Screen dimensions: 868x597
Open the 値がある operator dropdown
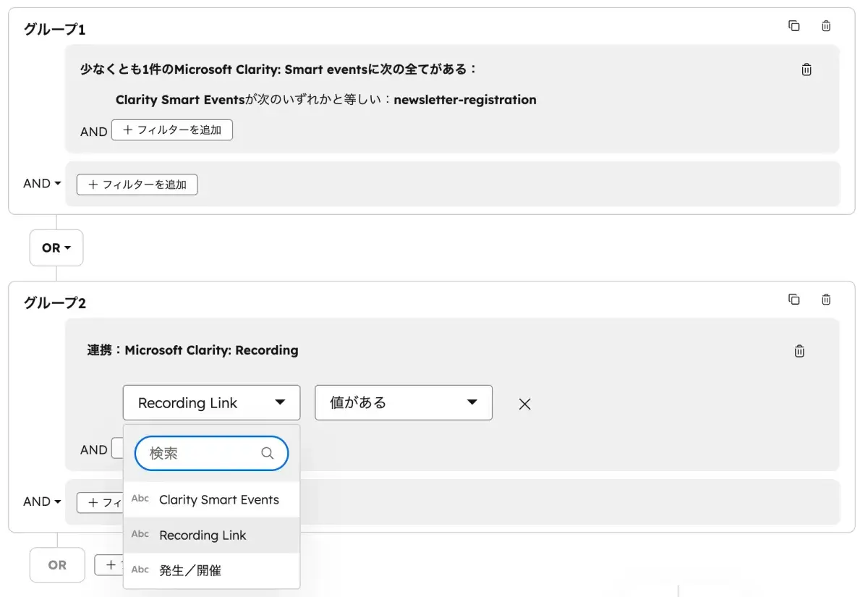pyautogui.click(x=404, y=402)
